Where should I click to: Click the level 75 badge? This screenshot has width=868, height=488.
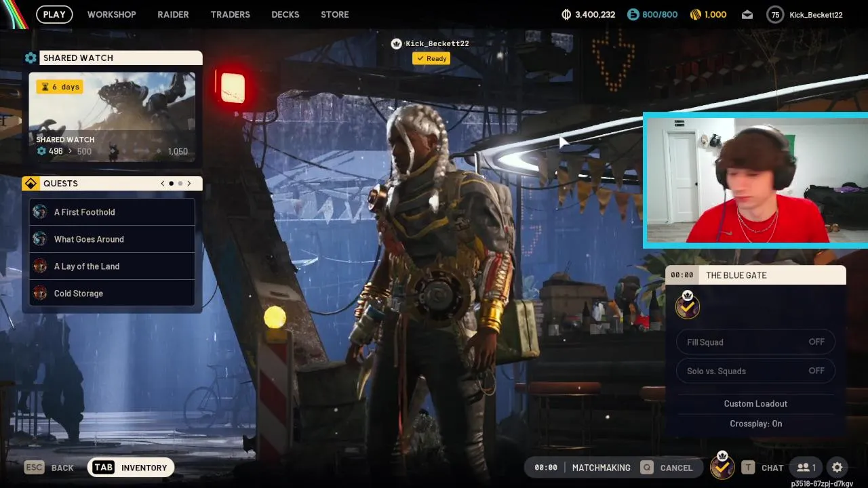[775, 14]
